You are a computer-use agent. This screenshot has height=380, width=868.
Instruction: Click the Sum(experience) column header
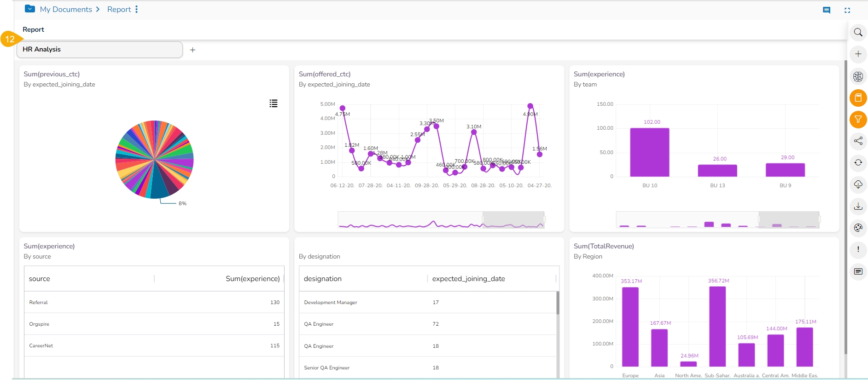click(x=252, y=279)
